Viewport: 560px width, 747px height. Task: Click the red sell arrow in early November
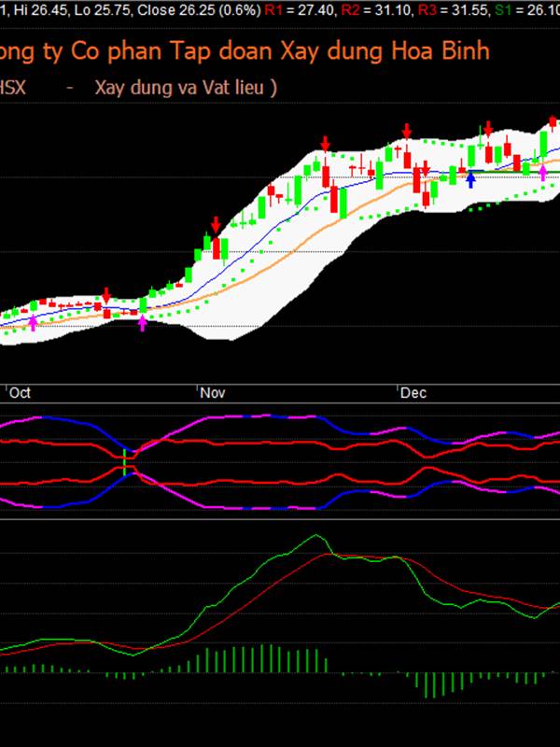(x=217, y=224)
